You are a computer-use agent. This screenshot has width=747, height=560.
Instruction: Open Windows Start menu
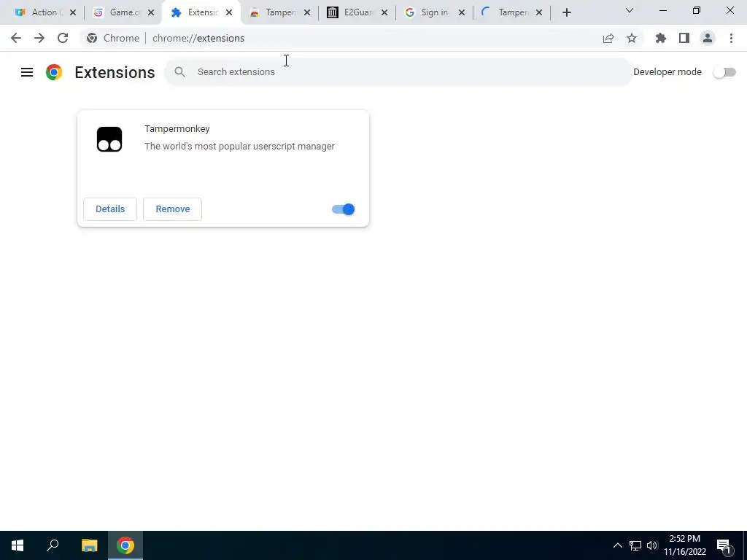(x=18, y=545)
